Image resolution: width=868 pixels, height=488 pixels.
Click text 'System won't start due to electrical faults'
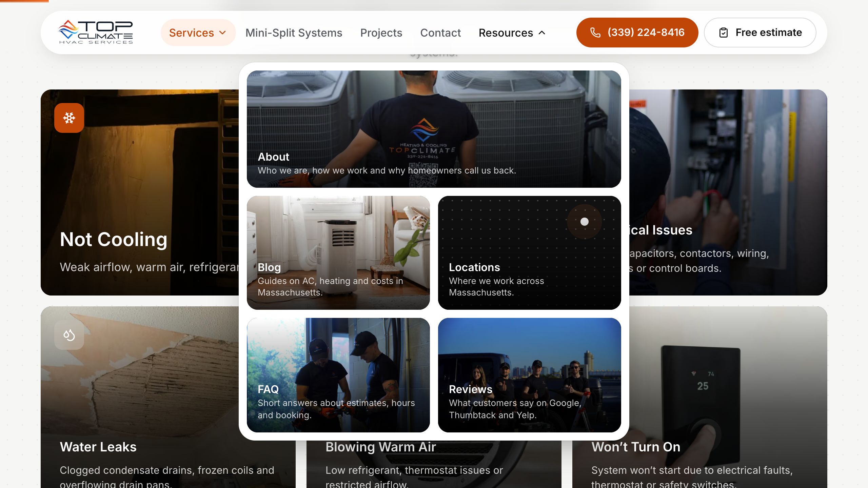pos(692,470)
